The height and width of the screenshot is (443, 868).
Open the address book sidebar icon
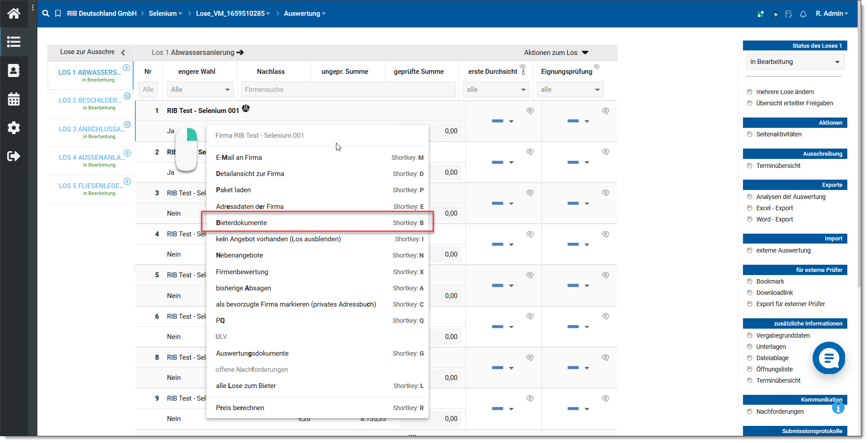click(13, 71)
